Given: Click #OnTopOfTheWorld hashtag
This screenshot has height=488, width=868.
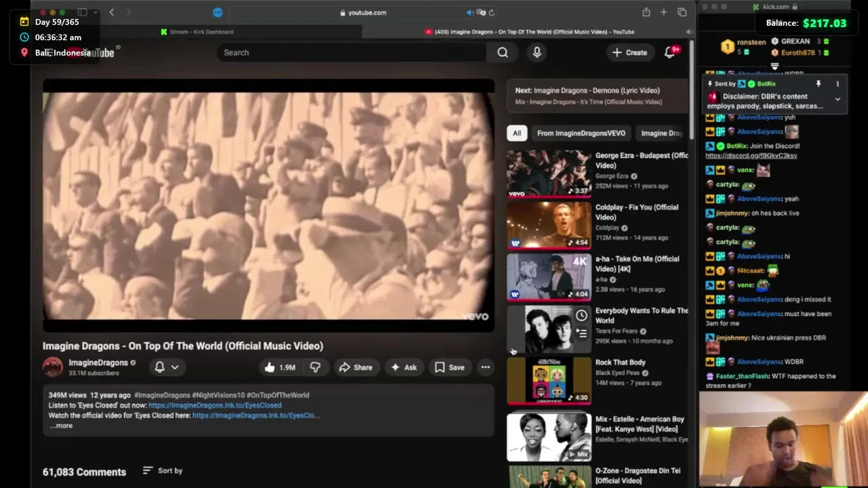Looking at the screenshot, I should 278,395.
